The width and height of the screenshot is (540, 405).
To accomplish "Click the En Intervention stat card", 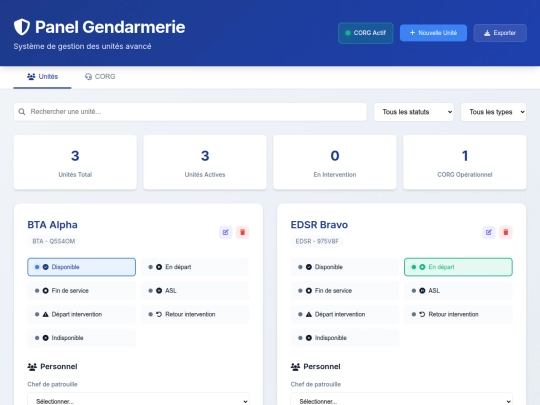I will [335, 162].
